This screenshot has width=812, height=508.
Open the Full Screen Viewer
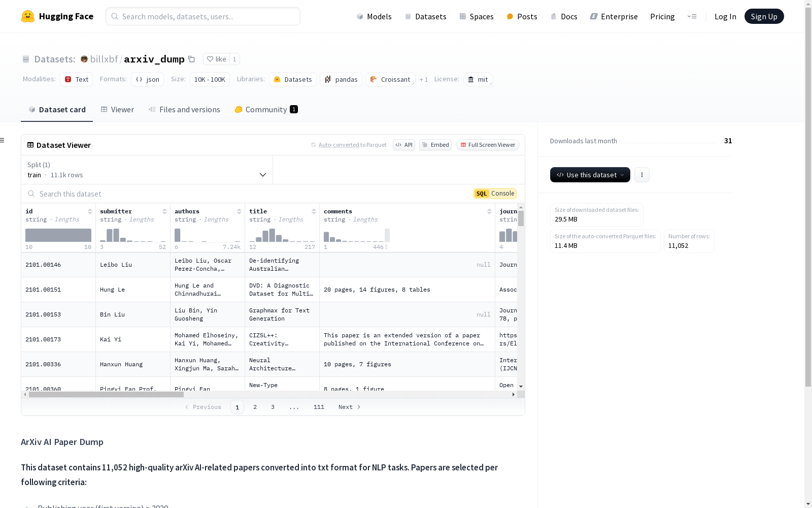pos(488,145)
